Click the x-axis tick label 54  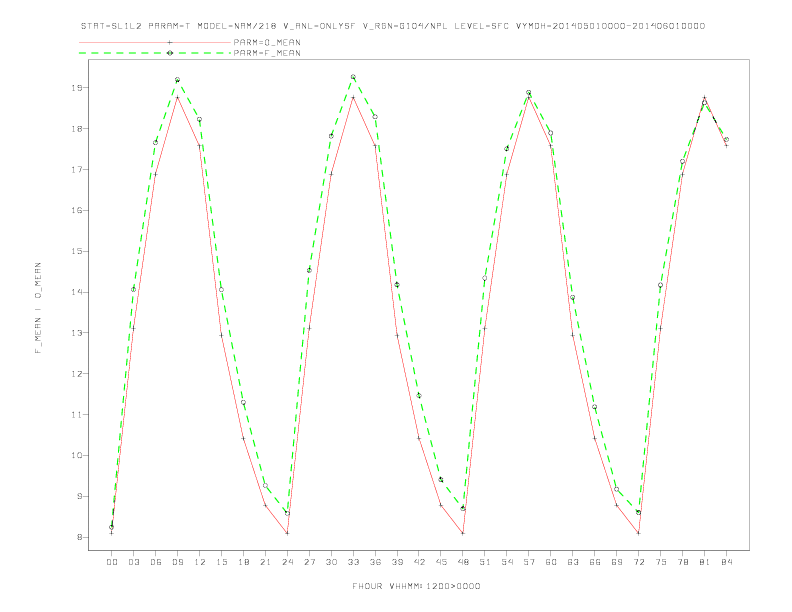[x=507, y=562]
